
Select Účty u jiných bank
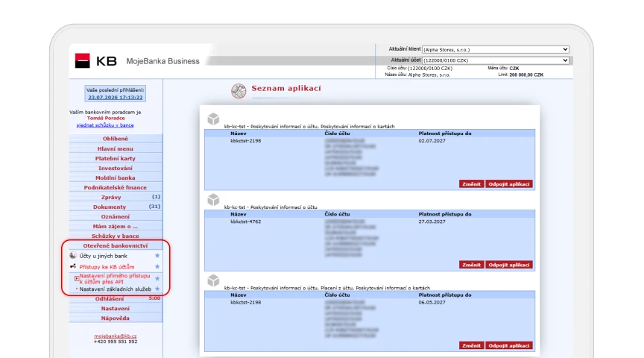tap(103, 256)
